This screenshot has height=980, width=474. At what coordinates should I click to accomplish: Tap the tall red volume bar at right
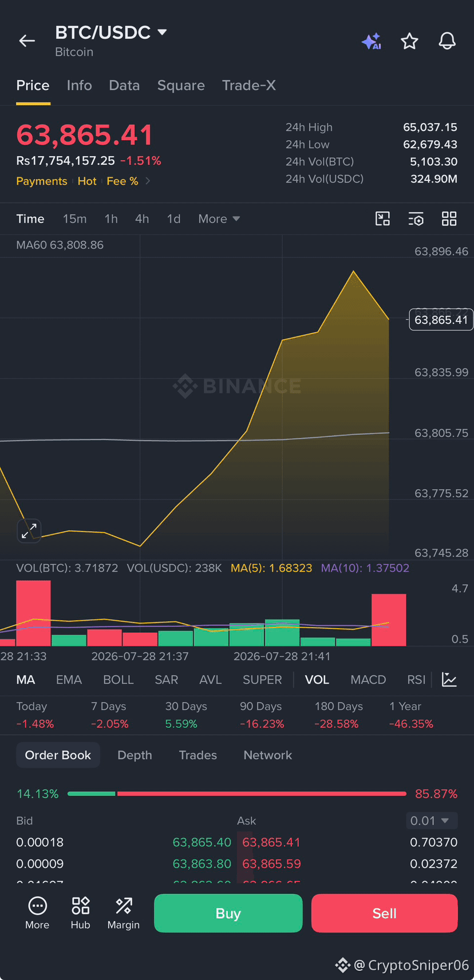[389, 620]
